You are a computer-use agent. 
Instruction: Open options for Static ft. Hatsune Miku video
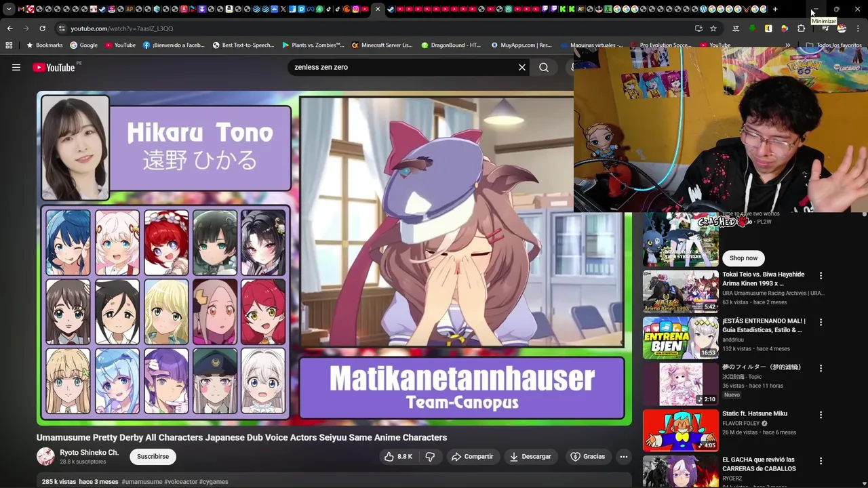coord(821,415)
